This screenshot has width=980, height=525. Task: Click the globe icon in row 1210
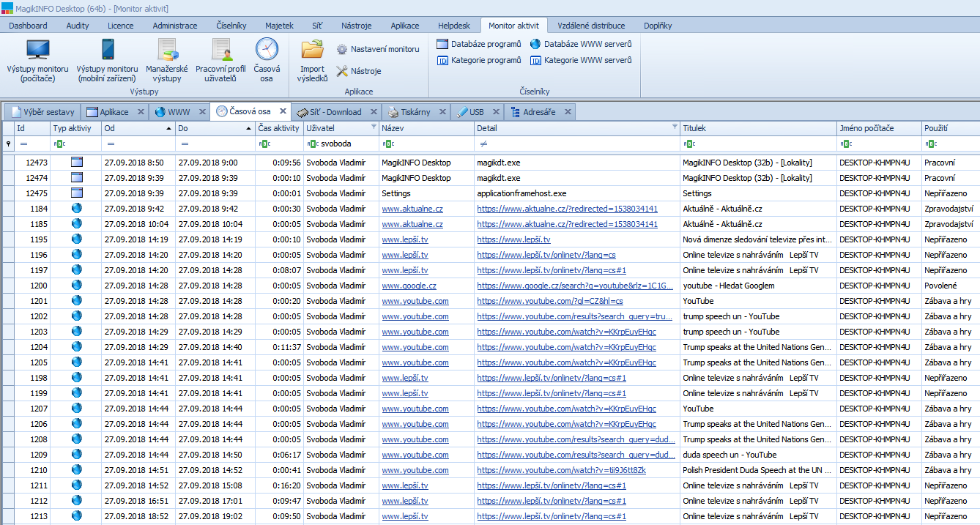77,469
